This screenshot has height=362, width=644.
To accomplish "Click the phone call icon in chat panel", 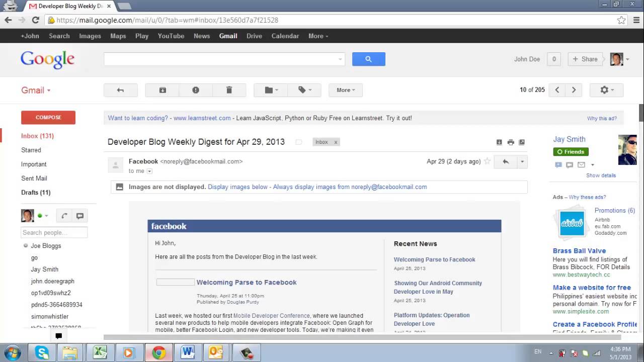I will (64, 216).
